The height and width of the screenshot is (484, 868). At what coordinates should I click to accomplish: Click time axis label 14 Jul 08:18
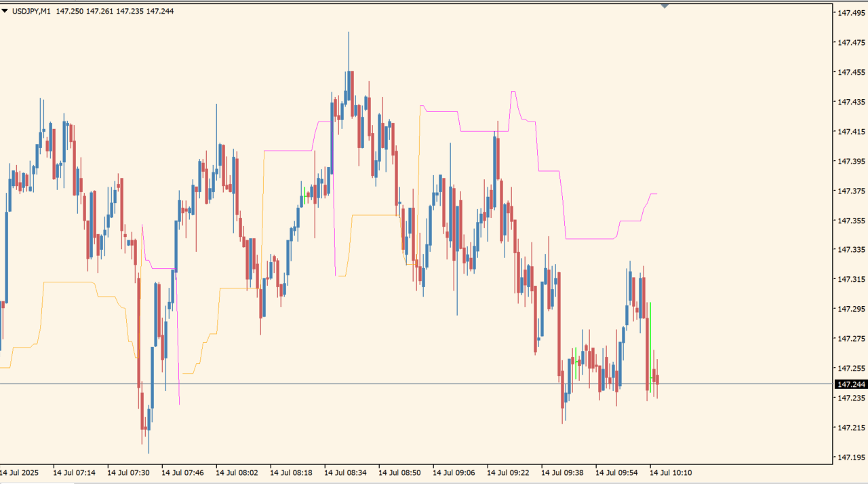(291, 472)
